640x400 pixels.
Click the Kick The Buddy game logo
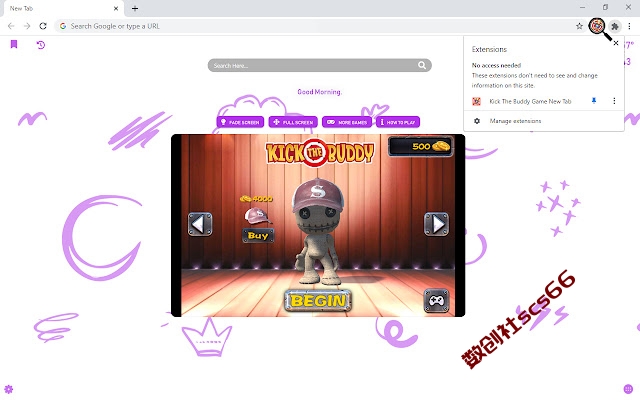point(320,153)
